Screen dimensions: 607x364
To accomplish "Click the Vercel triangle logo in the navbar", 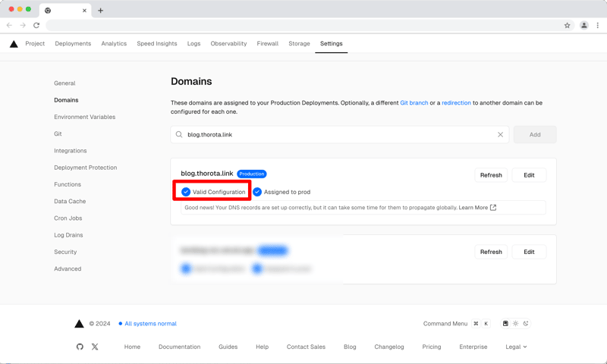I will click(14, 44).
